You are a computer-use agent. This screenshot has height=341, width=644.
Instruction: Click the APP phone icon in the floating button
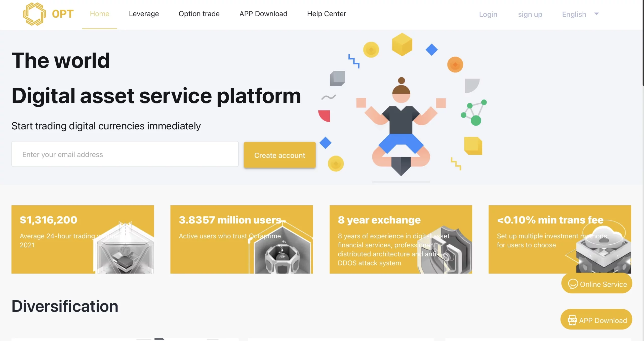[572, 320]
